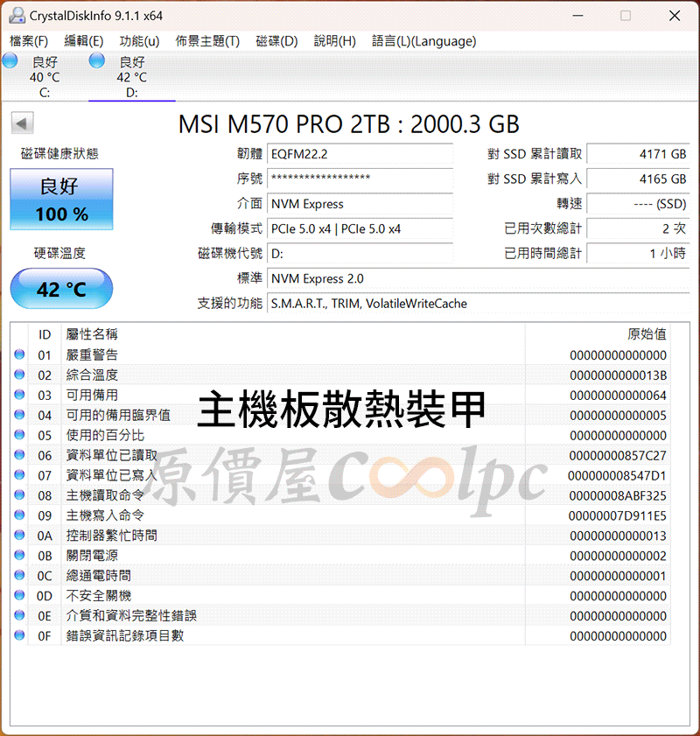
Task: Select the 可用的備用臨界值 attribute name
Action: click(118, 415)
